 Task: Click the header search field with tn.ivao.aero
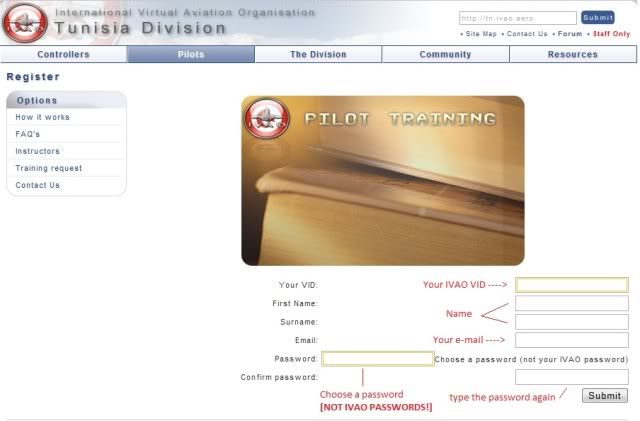click(x=518, y=18)
